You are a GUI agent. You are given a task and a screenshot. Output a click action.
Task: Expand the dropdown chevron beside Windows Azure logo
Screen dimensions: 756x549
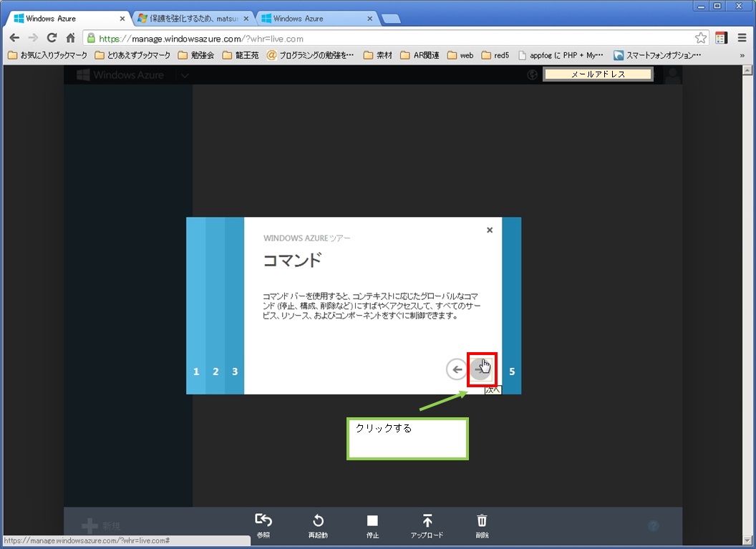pos(185,76)
